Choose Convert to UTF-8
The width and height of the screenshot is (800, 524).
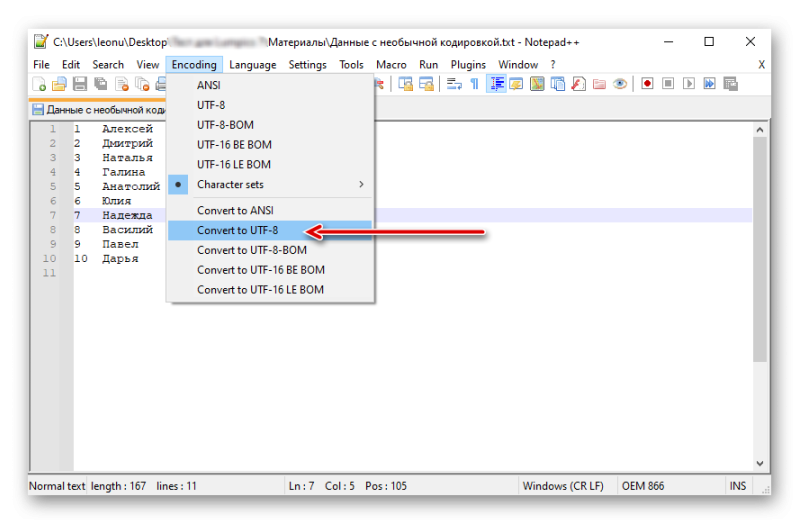pyautogui.click(x=270, y=230)
